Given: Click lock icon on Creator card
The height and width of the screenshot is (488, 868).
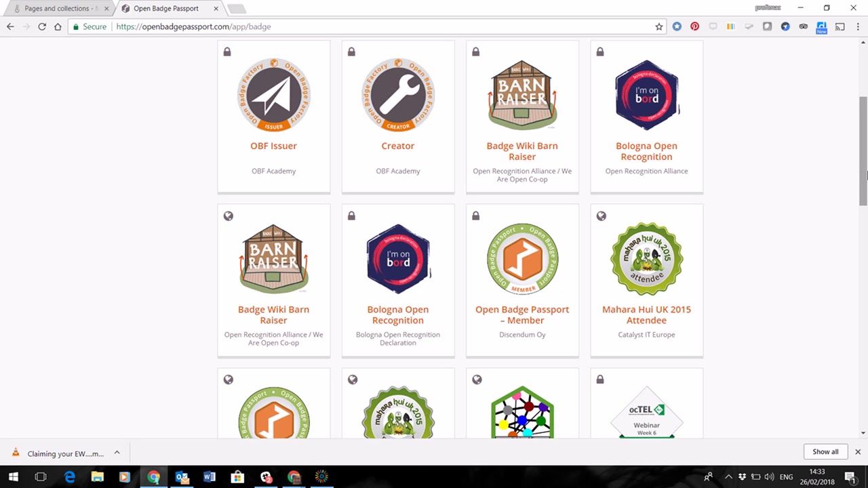Looking at the screenshot, I should pos(351,52).
